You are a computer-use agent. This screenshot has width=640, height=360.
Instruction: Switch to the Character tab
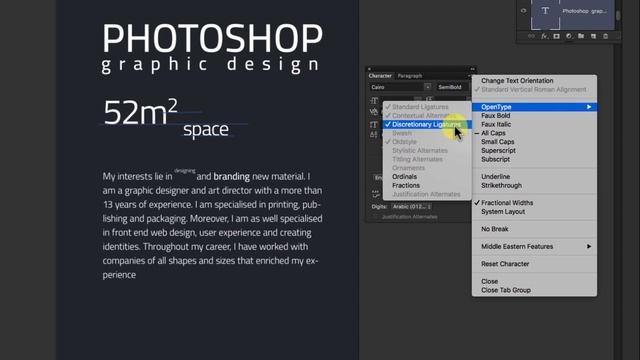click(x=380, y=76)
